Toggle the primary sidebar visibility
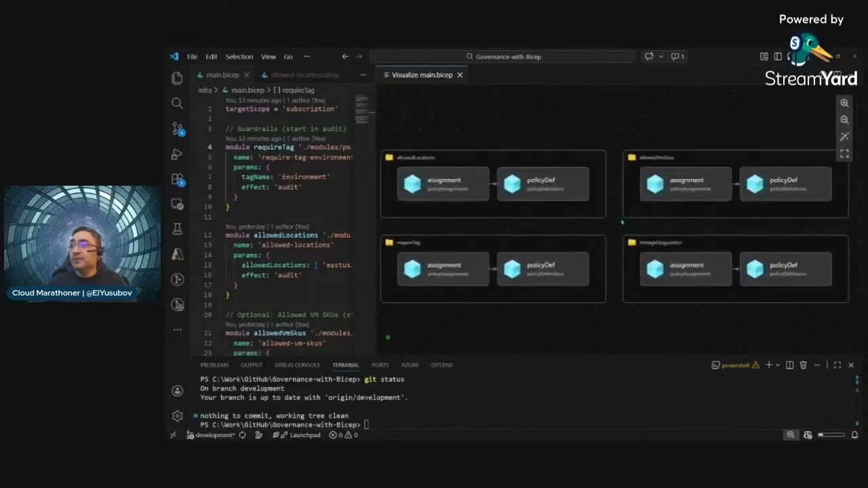This screenshot has height=488, width=868. click(778, 56)
